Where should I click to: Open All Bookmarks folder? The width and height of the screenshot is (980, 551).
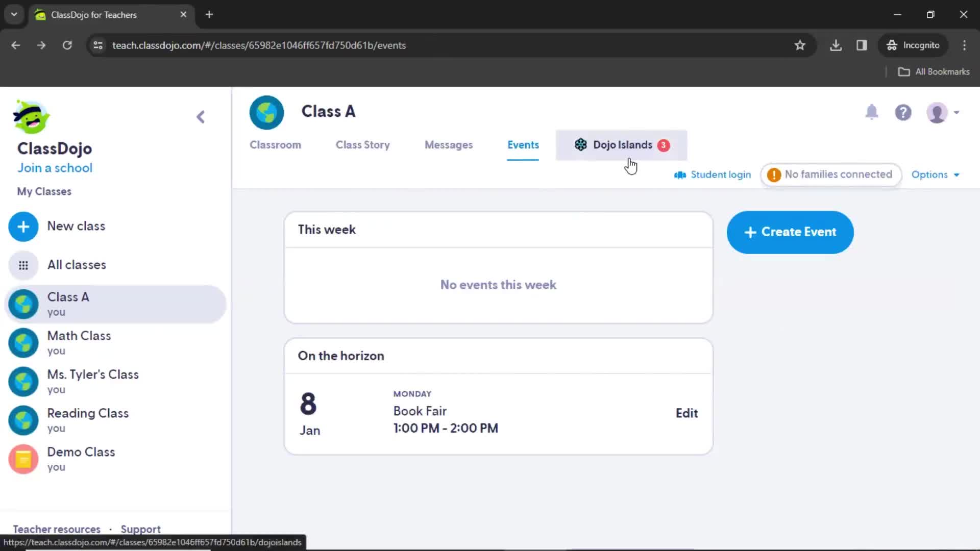click(934, 72)
